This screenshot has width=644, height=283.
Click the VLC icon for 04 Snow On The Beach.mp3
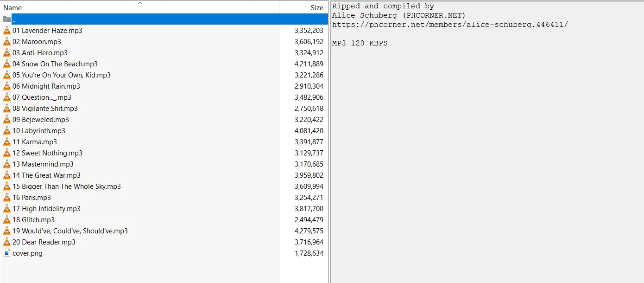[7, 64]
